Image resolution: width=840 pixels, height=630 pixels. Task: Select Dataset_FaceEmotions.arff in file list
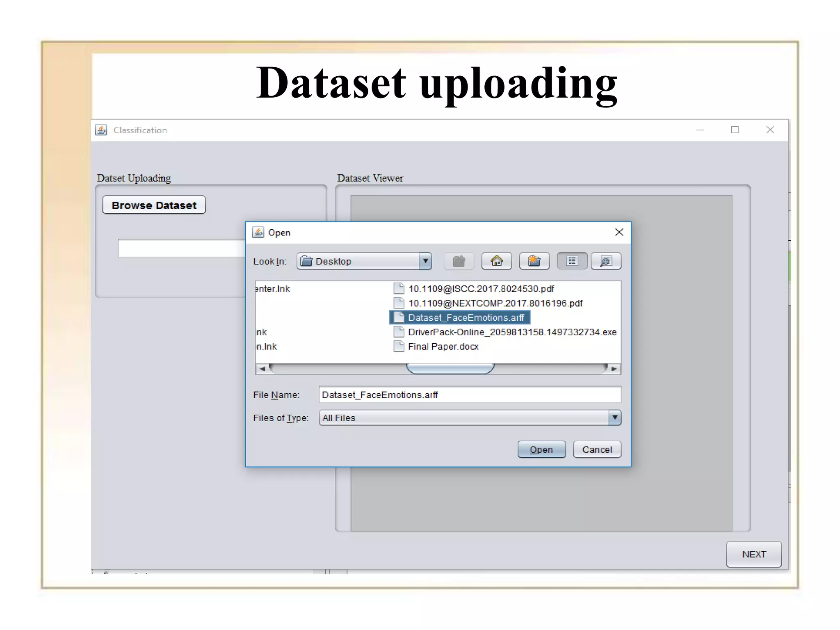coord(460,317)
